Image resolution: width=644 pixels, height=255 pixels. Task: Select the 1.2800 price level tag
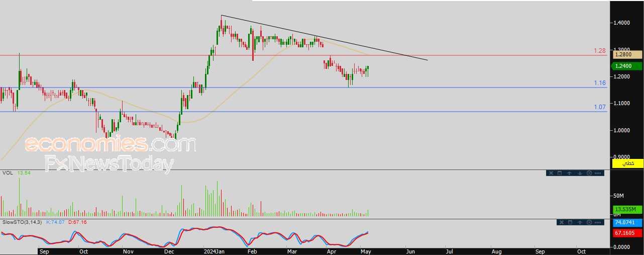(x=627, y=54)
